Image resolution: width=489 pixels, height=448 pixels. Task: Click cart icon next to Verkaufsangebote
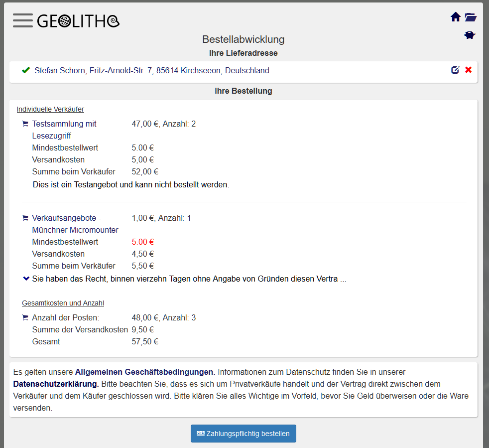(x=25, y=218)
